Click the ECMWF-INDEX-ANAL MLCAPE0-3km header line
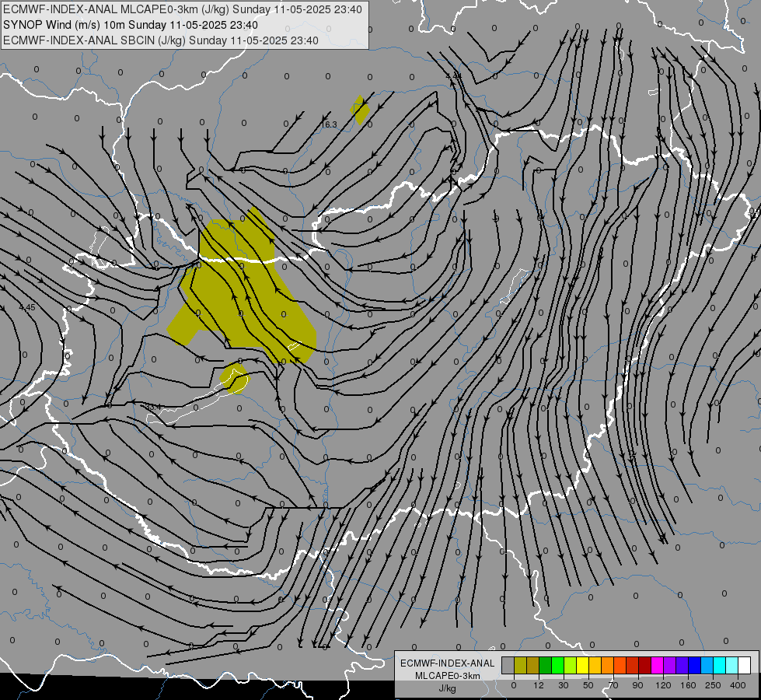The image size is (761, 700). click(x=183, y=9)
